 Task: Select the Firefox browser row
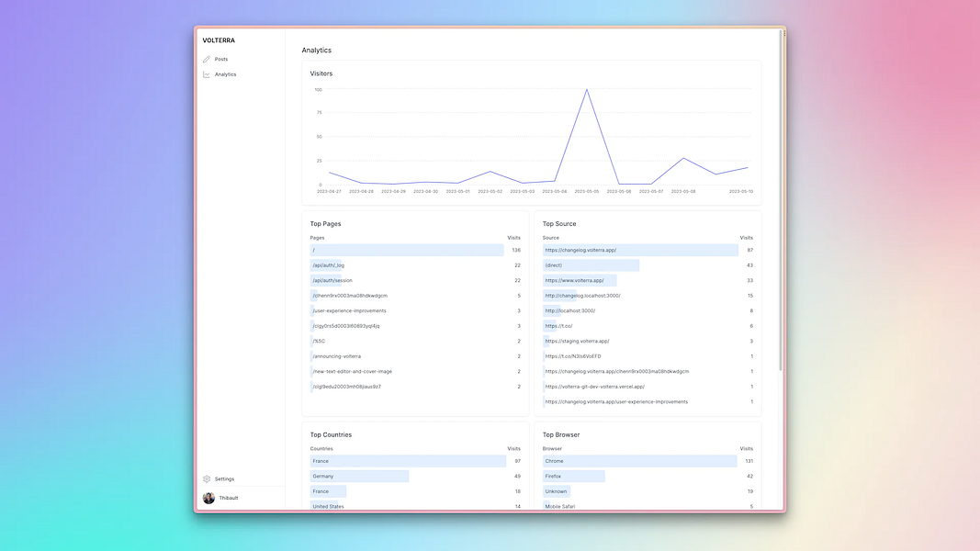[x=648, y=476]
